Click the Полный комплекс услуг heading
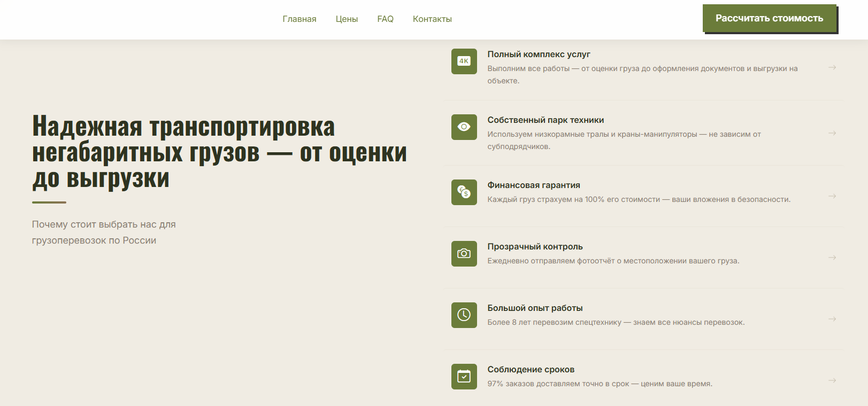Viewport: 868px width, 406px height. coord(539,54)
